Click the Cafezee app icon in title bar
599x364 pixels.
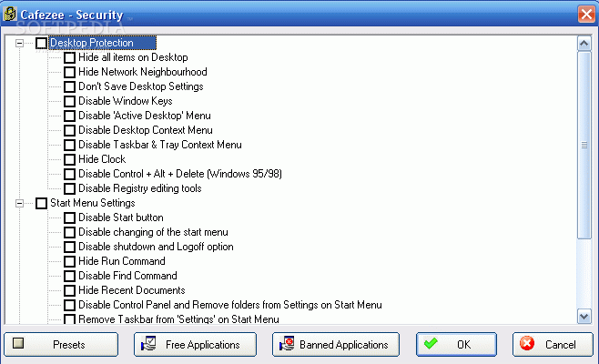point(10,15)
